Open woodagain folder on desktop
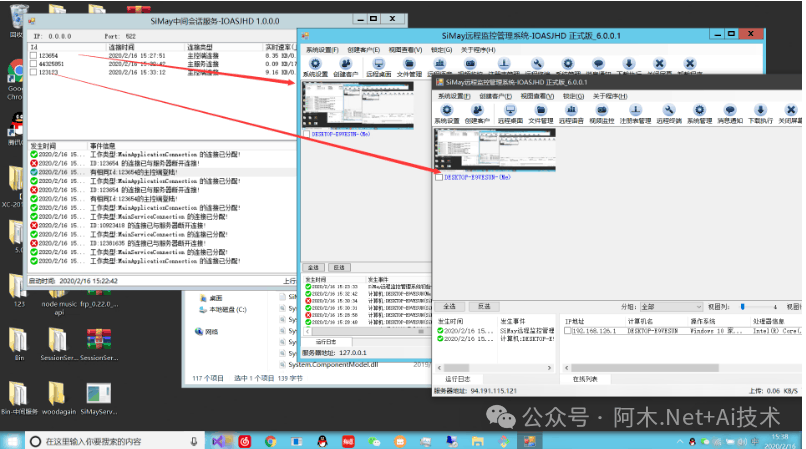Viewport: 806px width, 449px height. tap(59, 398)
